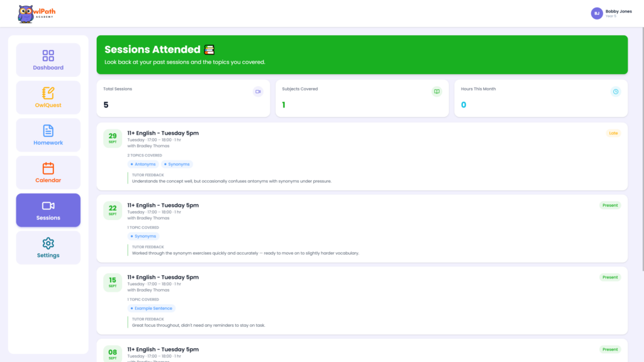Click the Sessions Attended heading
Screen dimensions: 644x362
click(152, 50)
